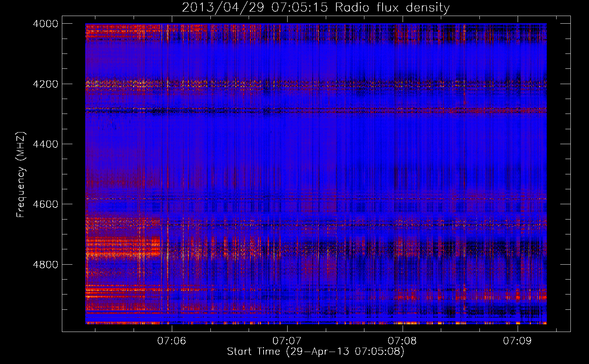Select the 4200 frequency tick label

tap(46, 84)
